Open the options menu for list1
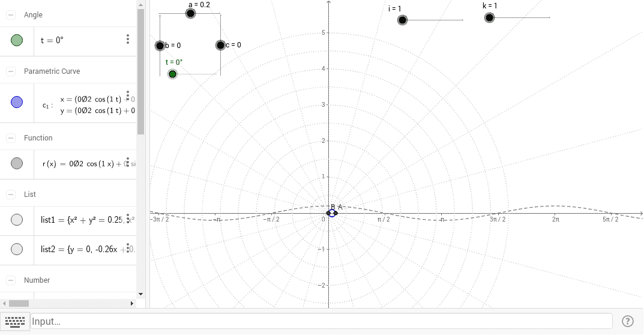Image resolution: width=644 pixels, height=335 pixels. pos(128,219)
